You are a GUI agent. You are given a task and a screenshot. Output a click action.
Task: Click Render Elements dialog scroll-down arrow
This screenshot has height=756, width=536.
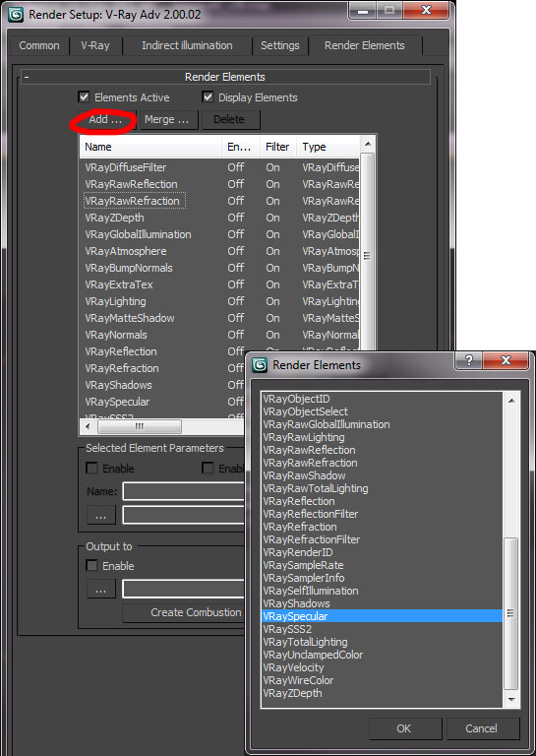coord(511,700)
